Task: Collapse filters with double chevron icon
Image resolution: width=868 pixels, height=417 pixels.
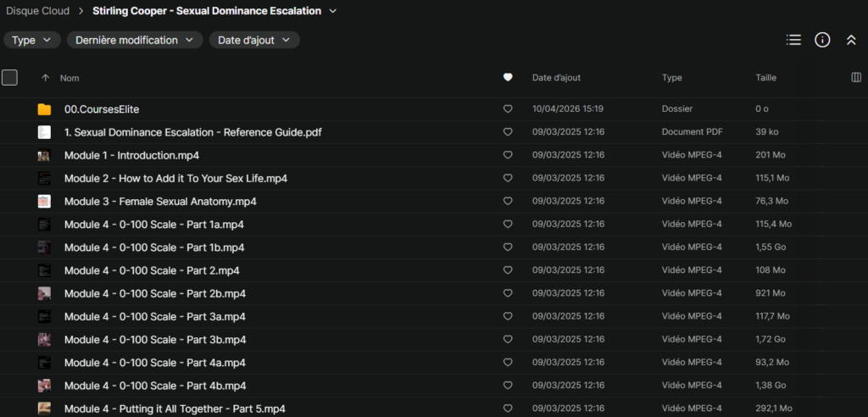Action: (x=851, y=40)
